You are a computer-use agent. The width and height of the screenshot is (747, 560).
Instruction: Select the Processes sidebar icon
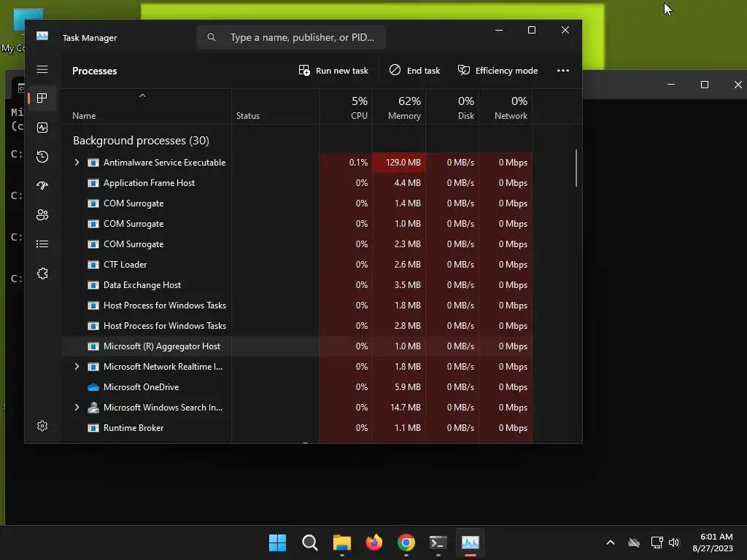(x=42, y=98)
